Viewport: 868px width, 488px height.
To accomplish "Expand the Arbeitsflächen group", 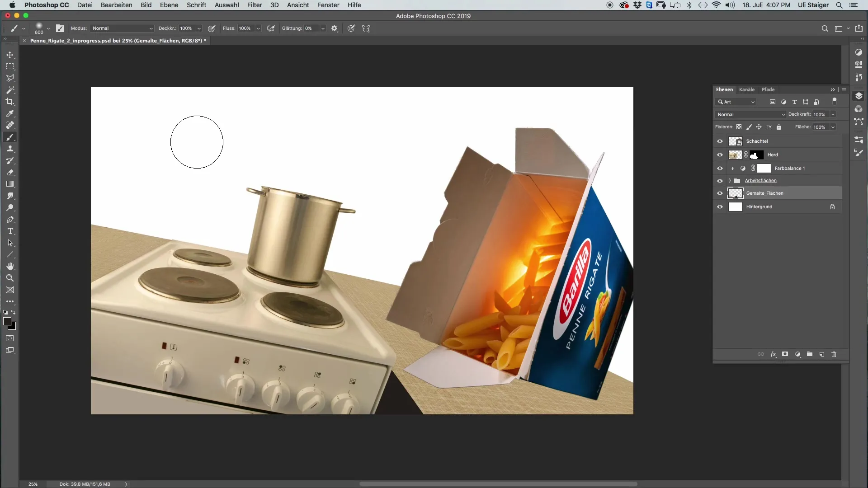I will click(730, 181).
